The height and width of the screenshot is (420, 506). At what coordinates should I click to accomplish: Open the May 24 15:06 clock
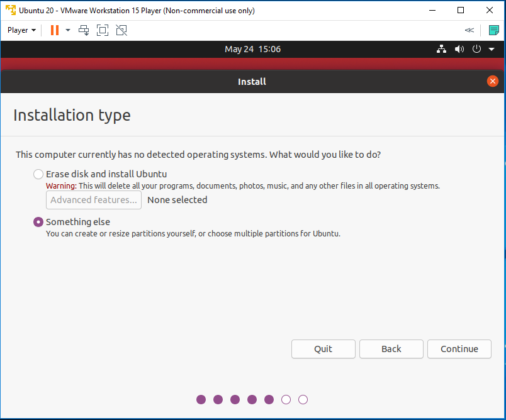click(x=252, y=49)
